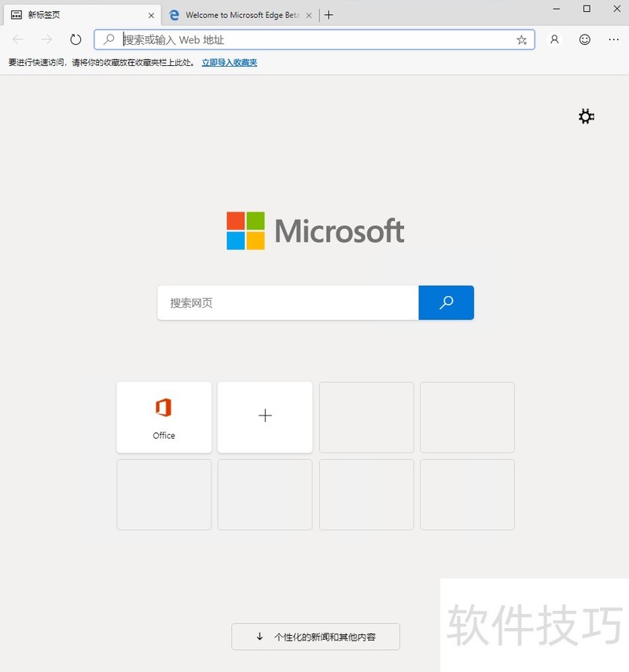Switch to Welcome to Microsoft Edge Beta tab

(240, 15)
